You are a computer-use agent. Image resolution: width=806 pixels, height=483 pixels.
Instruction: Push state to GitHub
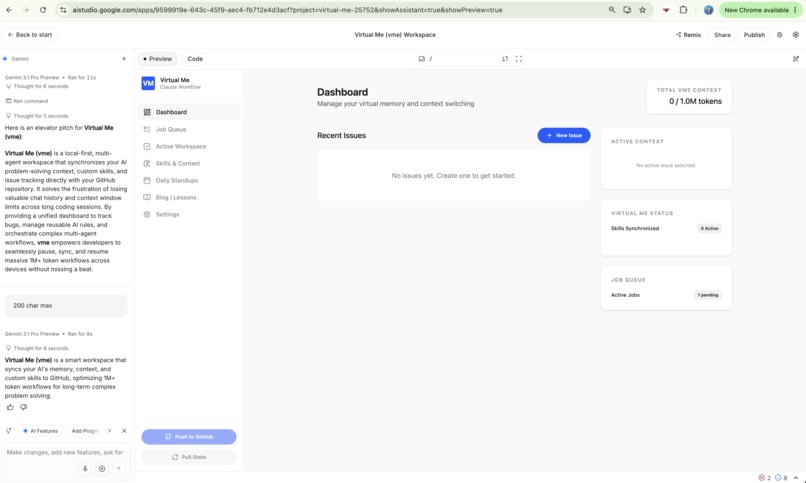click(189, 437)
